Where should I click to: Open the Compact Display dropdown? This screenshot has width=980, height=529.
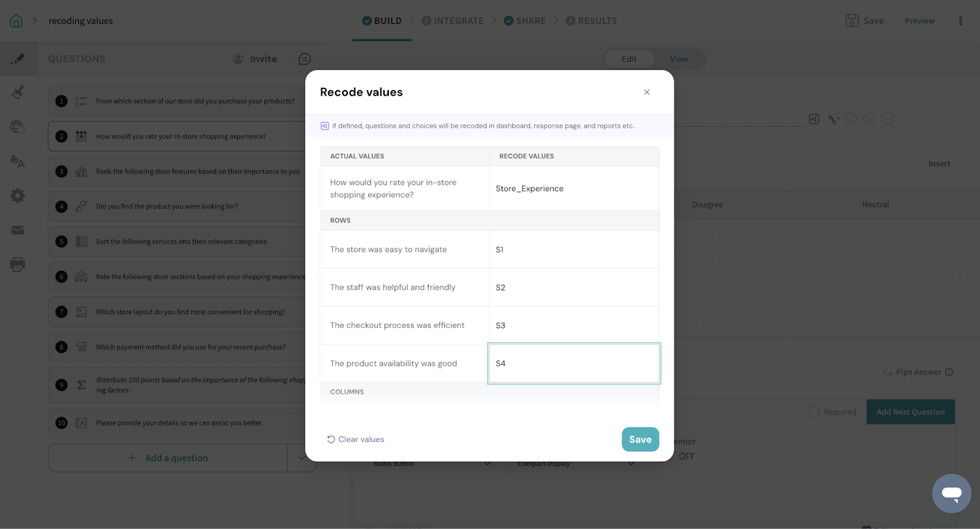point(575,464)
